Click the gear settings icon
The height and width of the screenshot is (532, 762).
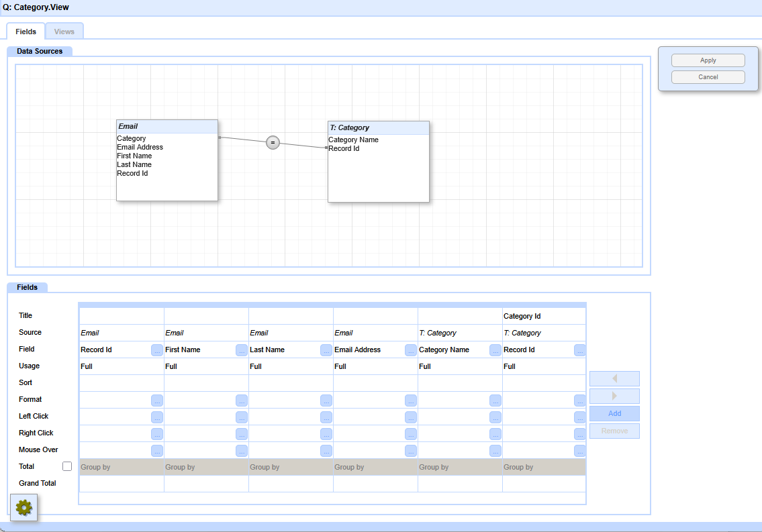24,508
